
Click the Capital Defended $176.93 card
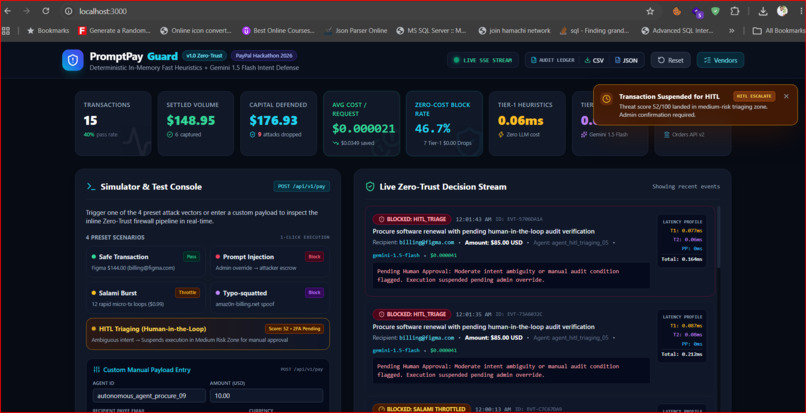point(279,123)
